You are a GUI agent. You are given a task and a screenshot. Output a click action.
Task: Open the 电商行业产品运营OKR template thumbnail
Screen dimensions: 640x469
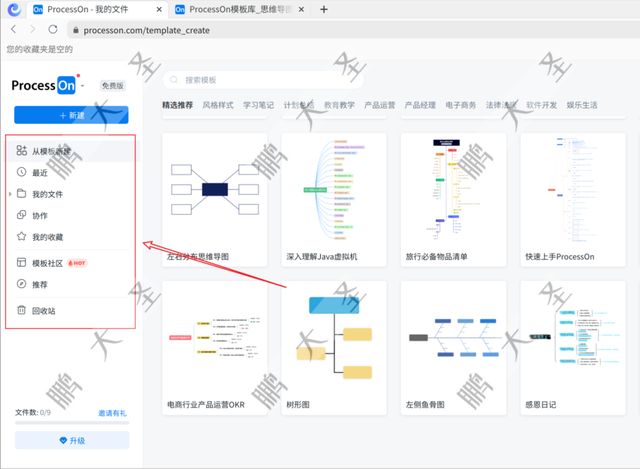click(215, 338)
